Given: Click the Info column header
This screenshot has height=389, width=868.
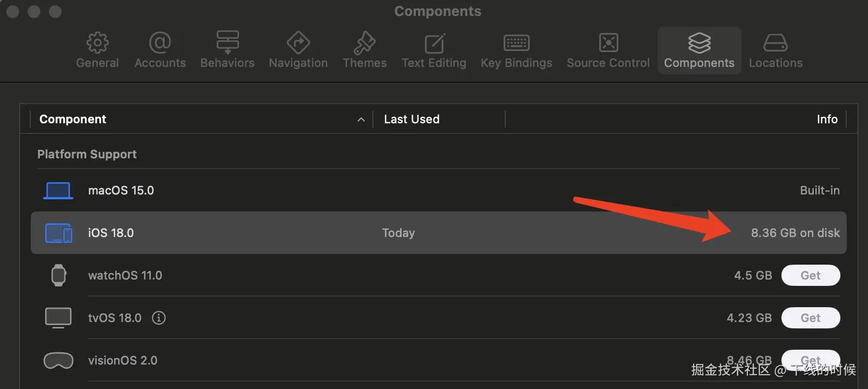Looking at the screenshot, I should (827, 119).
